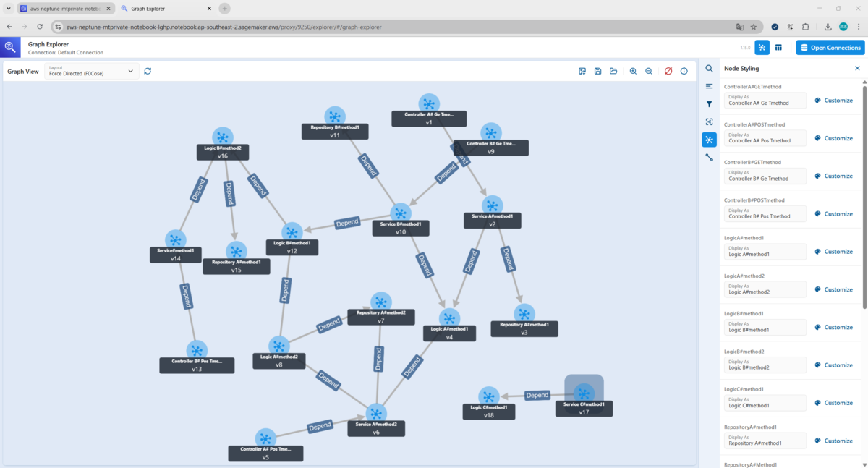The width and height of the screenshot is (868, 468).
Task: Customize ControllerA#GETmethod node style
Action: pyautogui.click(x=833, y=101)
